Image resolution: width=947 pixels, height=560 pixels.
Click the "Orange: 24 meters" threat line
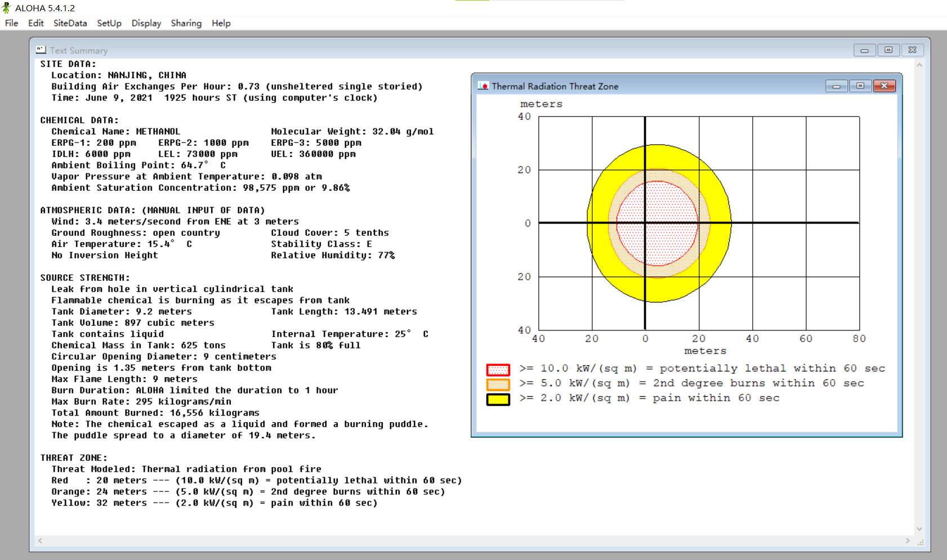(x=248, y=492)
